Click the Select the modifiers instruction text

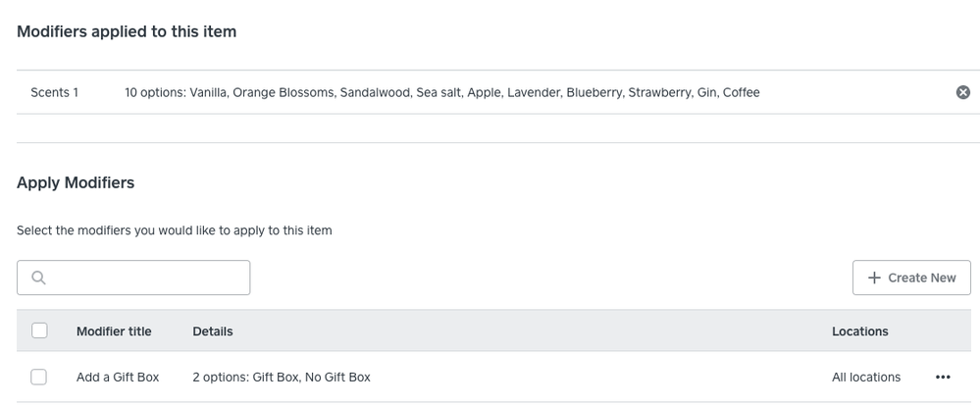point(175,230)
